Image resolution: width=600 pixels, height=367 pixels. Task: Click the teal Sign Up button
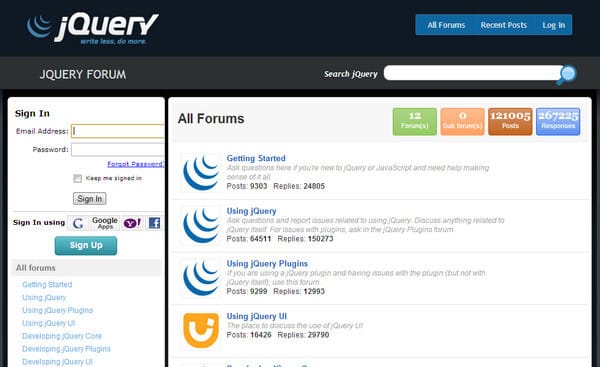[x=86, y=245]
